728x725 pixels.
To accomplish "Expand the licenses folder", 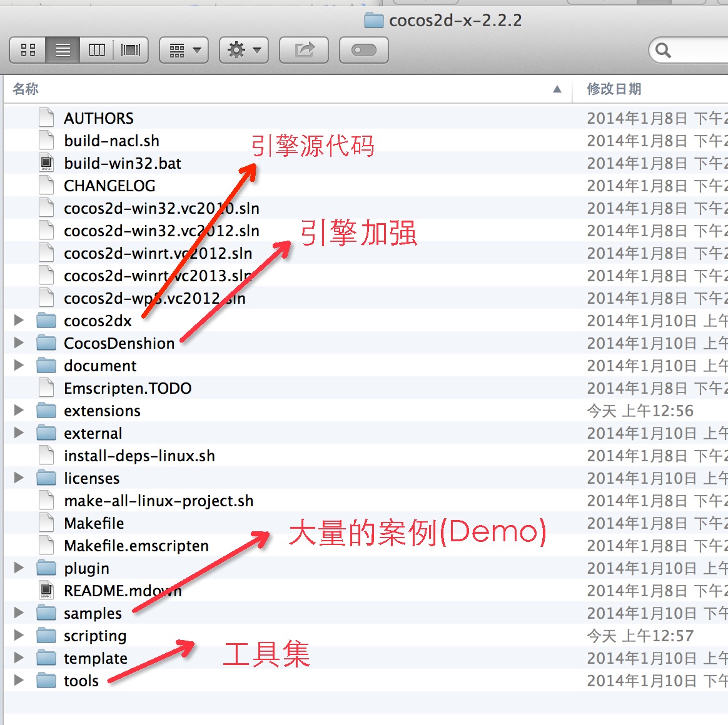I will pos(19,477).
